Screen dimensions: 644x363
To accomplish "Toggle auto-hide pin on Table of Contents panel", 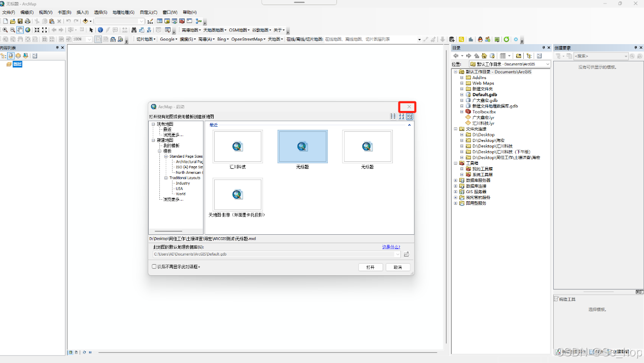I will tap(57, 48).
